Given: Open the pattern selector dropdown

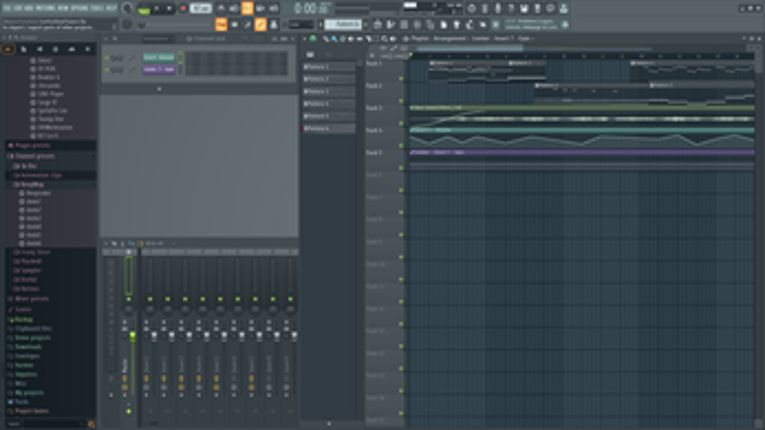Looking at the screenshot, I should pyautogui.click(x=343, y=24).
